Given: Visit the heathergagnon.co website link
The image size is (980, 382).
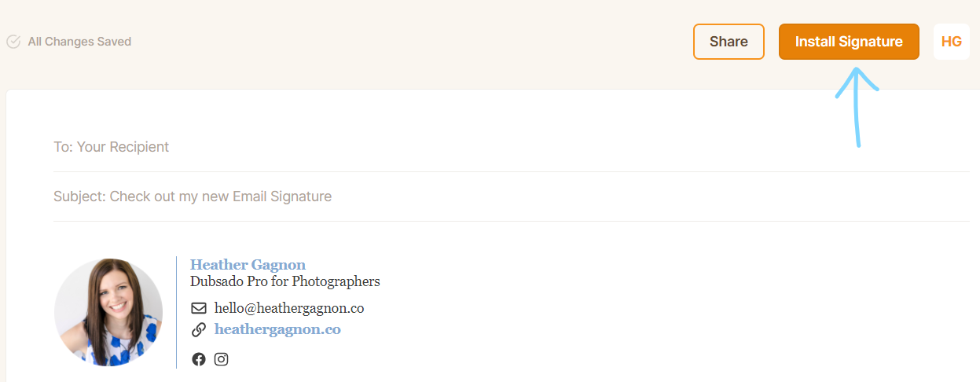Looking at the screenshot, I should pyautogui.click(x=277, y=329).
